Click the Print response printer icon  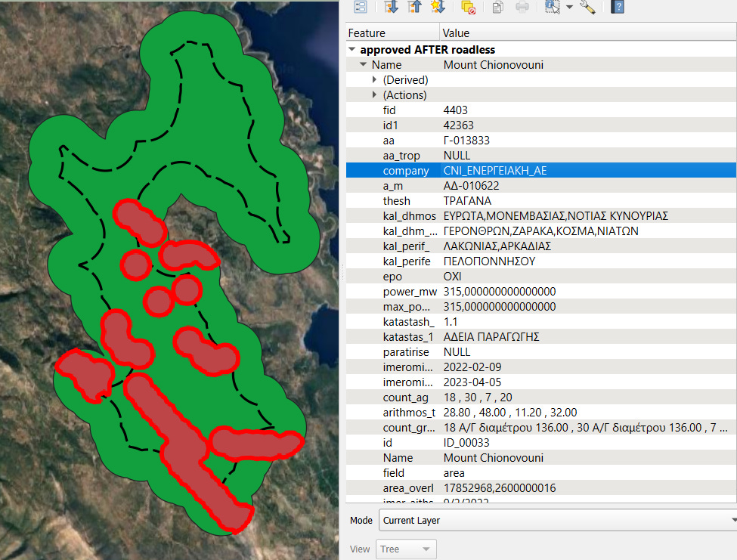[522, 8]
